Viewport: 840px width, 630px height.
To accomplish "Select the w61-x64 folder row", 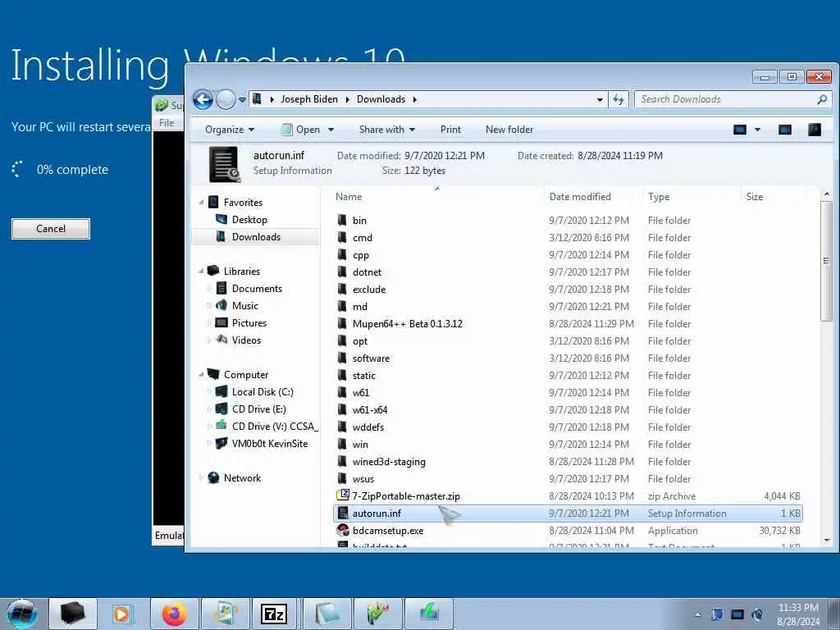I will click(x=568, y=410).
